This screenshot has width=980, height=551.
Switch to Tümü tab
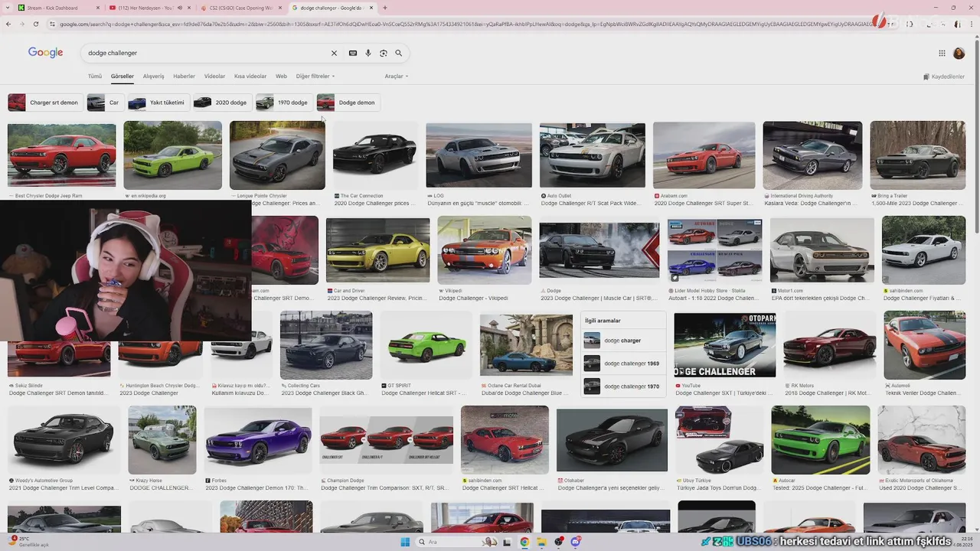coord(95,77)
